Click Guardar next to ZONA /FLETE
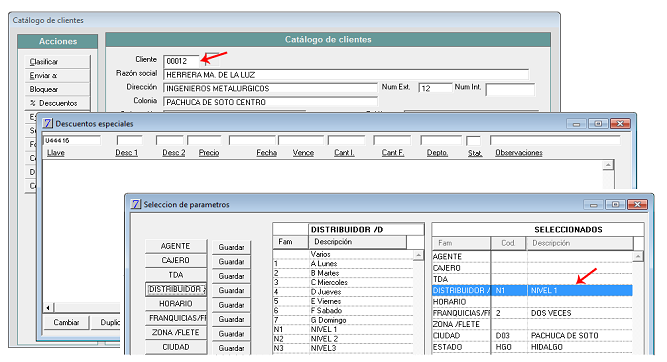This screenshot has height=362, width=667. tap(231, 333)
